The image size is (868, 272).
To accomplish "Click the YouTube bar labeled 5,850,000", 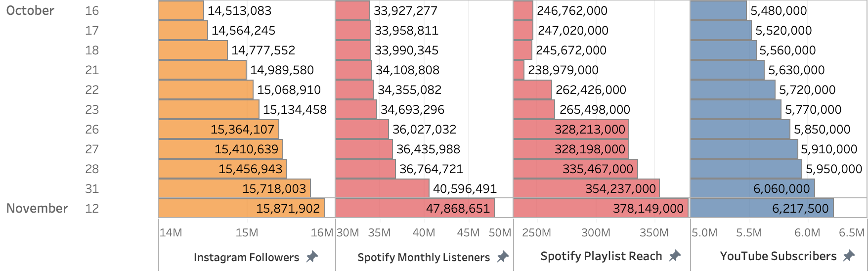I will pos(740,129).
